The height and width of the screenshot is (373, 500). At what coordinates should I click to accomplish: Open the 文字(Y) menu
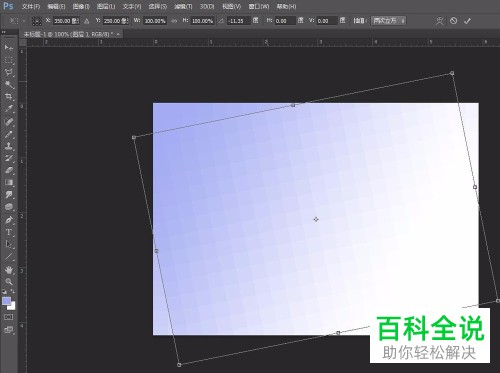point(132,7)
